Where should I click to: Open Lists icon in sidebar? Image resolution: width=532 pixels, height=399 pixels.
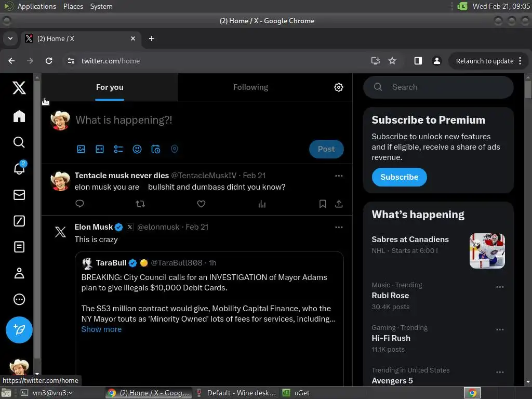(x=19, y=247)
